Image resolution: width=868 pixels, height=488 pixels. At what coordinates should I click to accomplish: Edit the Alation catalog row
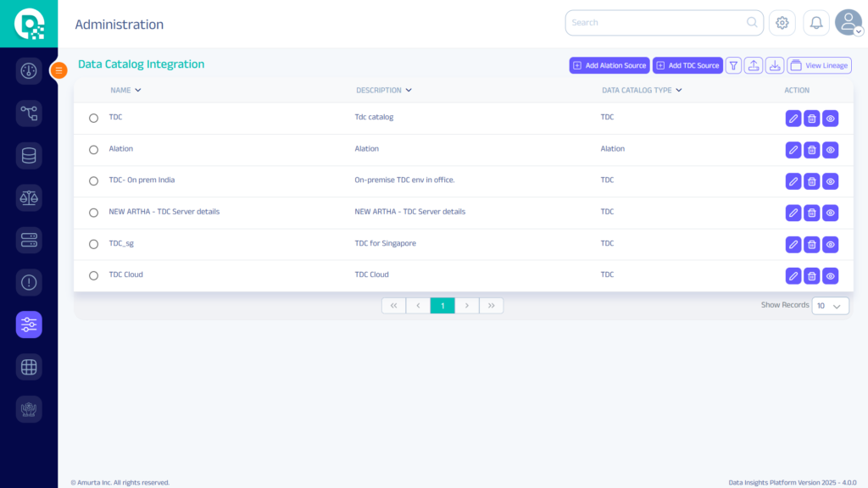tap(793, 150)
